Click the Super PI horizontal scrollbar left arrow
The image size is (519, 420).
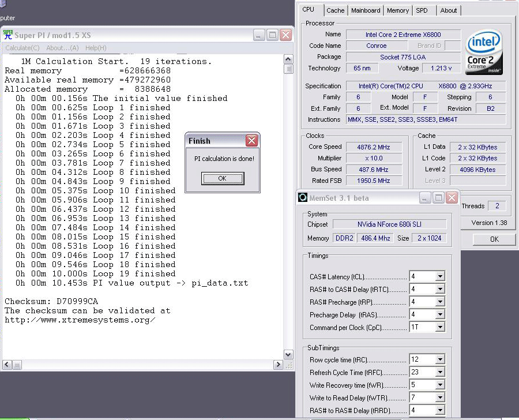[x=7, y=365]
